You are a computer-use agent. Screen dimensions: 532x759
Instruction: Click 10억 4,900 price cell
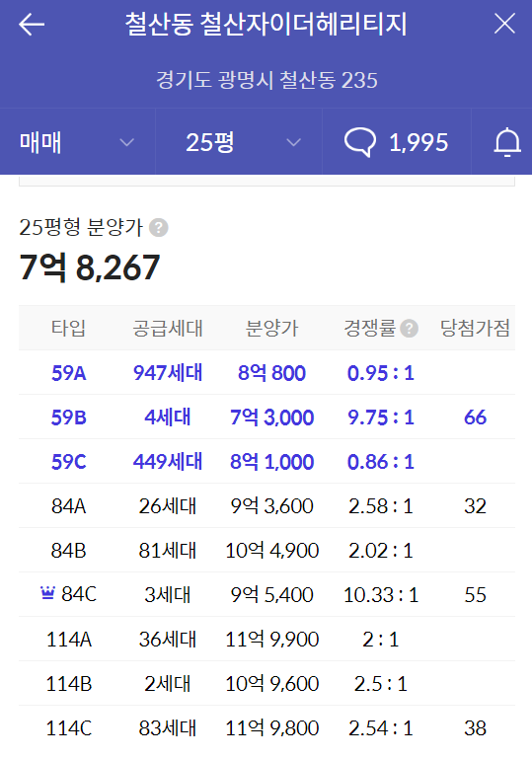pos(271,551)
